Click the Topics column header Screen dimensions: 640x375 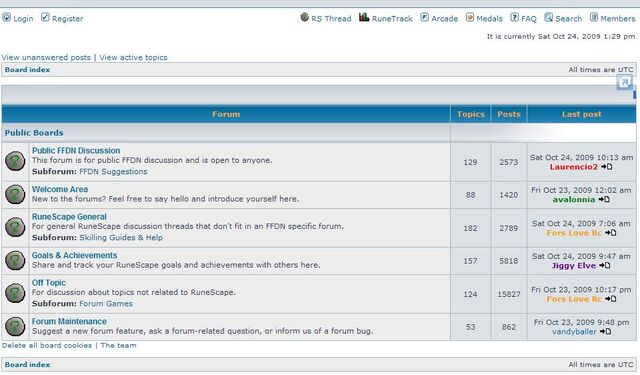[471, 114]
